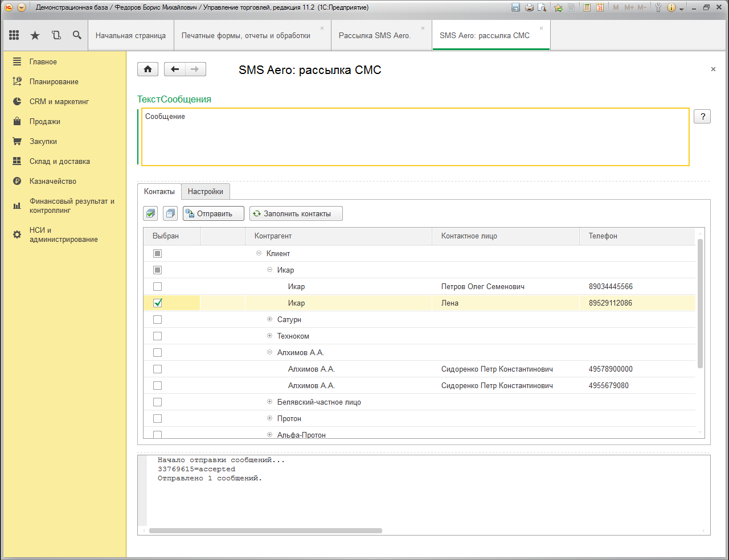Click into the ТекстСообщения message field

coord(415,137)
